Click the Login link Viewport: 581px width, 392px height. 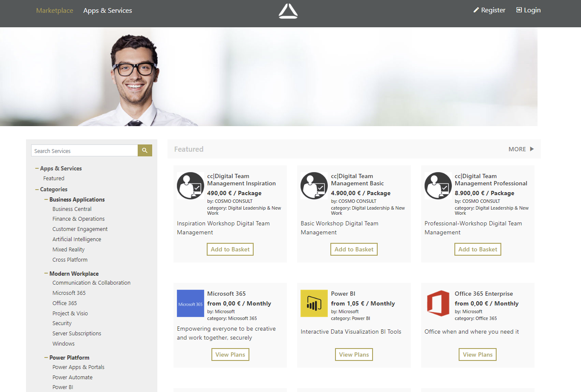point(528,10)
